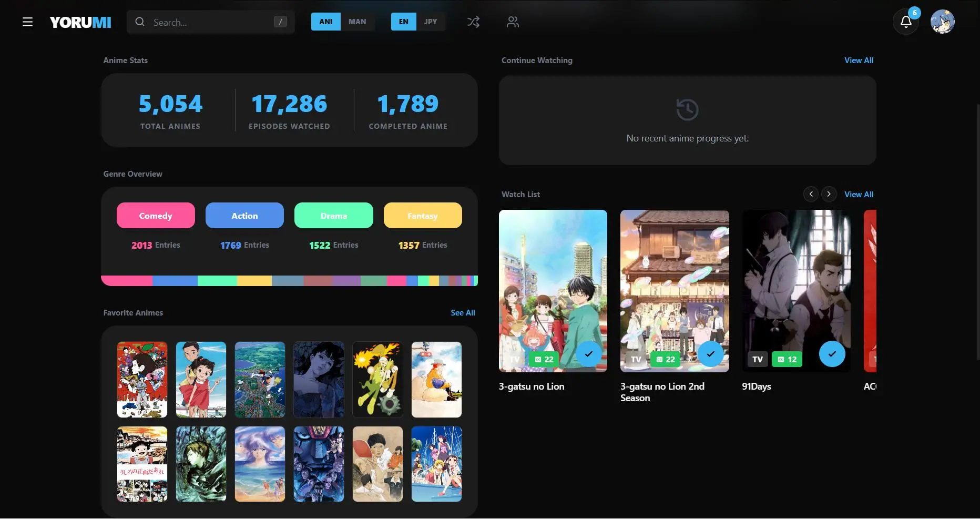The height and width of the screenshot is (519, 980).
Task: Click the slash shortcut badge in search
Action: click(x=280, y=22)
